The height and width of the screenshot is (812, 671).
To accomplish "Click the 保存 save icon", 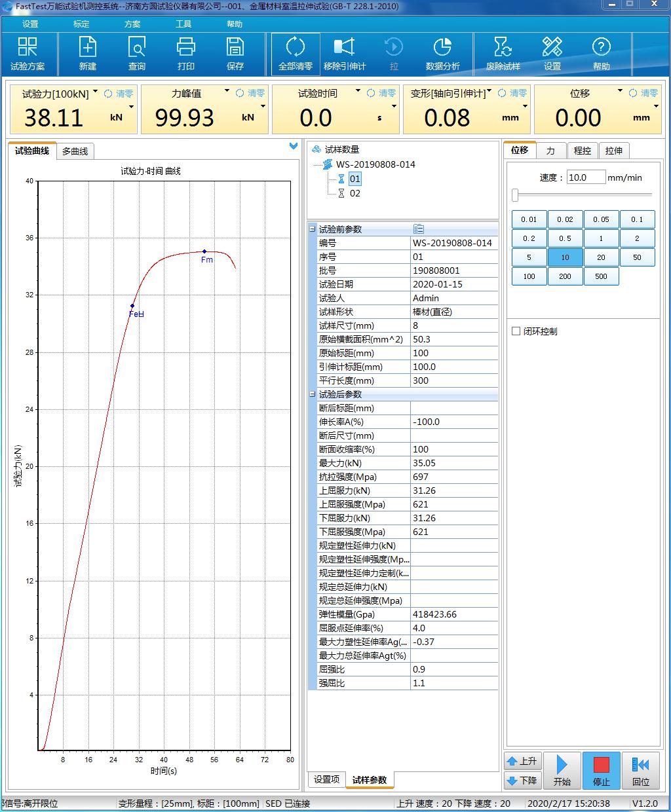I will pos(235,54).
